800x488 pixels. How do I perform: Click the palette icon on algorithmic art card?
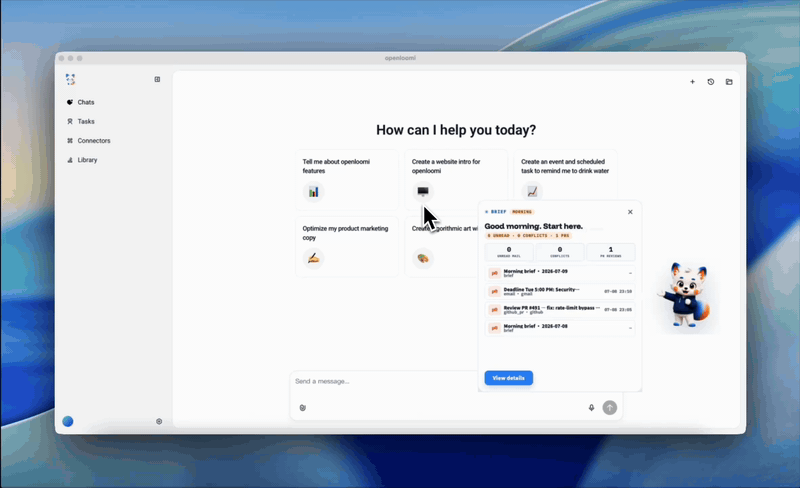coord(422,258)
